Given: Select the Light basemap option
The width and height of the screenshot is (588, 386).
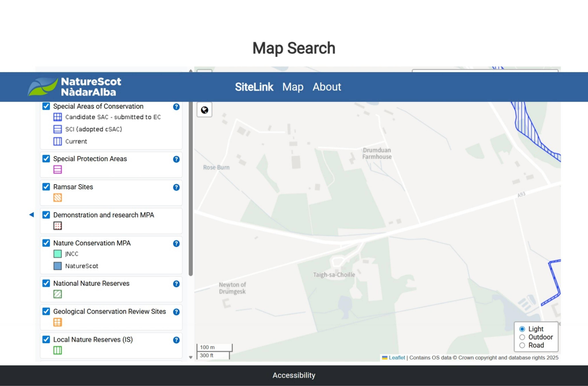Looking at the screenshot, I should pyautogui.click(x=522, y=329).
